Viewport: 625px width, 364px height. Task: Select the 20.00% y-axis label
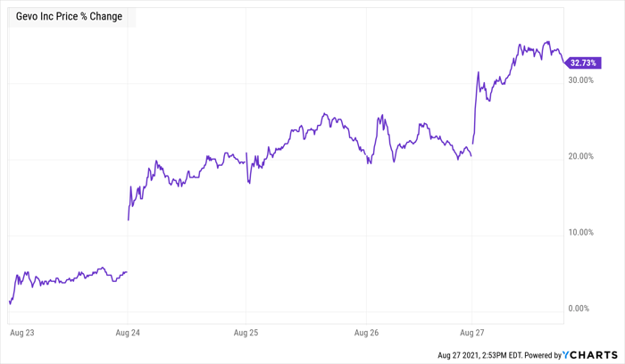(x=583, y=157)
